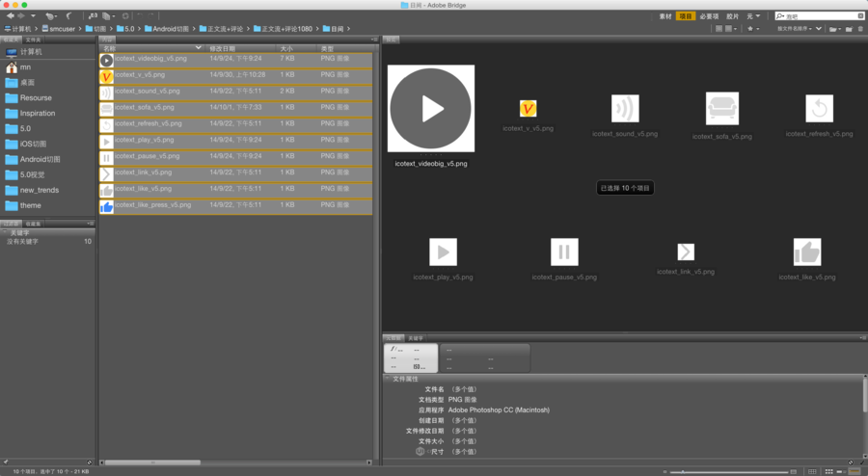Open the recent files reveal dropdown

coord(51,16)
